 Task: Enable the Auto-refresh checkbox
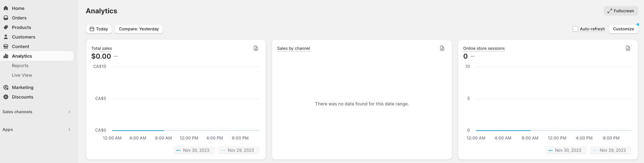point(575,29)
